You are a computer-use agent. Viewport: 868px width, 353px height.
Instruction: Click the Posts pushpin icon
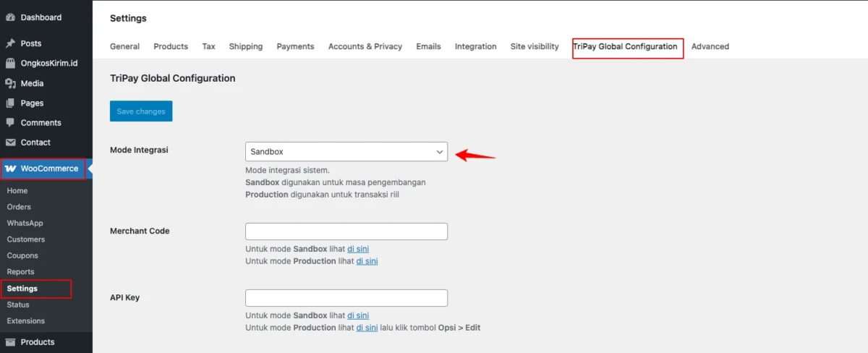click(10, 43)
